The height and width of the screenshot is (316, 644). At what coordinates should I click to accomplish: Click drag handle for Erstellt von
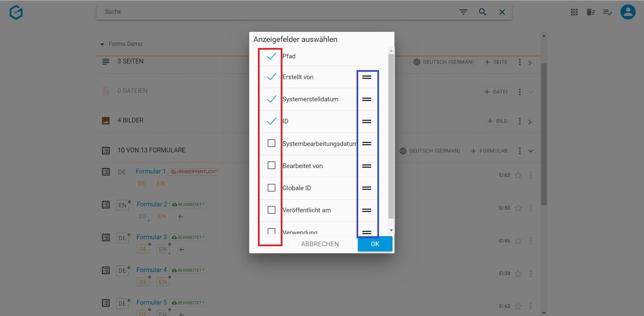tap(367, 77)
